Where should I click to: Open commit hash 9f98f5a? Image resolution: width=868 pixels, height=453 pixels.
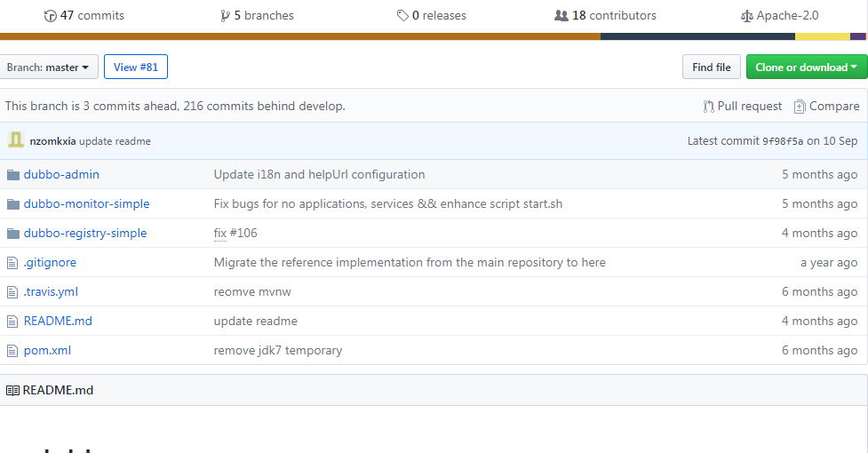(782, 141)
